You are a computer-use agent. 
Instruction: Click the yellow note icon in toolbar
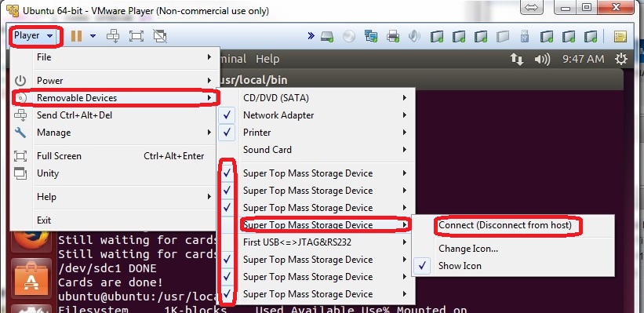[620, 37]
